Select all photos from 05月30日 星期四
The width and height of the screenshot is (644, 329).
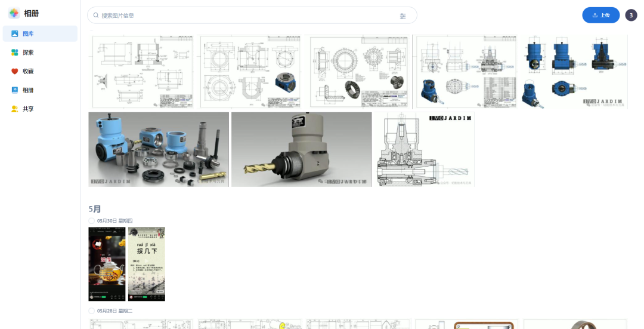point(92,221)
